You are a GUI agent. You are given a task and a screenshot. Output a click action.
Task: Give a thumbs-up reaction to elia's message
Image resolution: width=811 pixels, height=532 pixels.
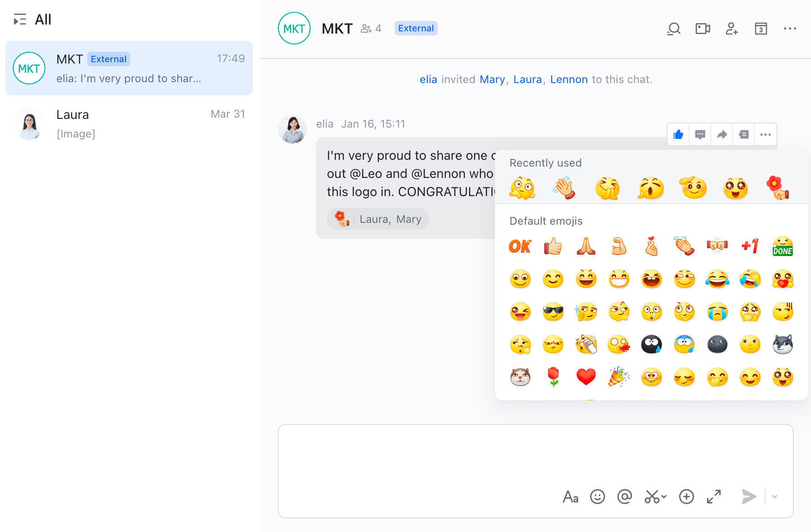678,134
